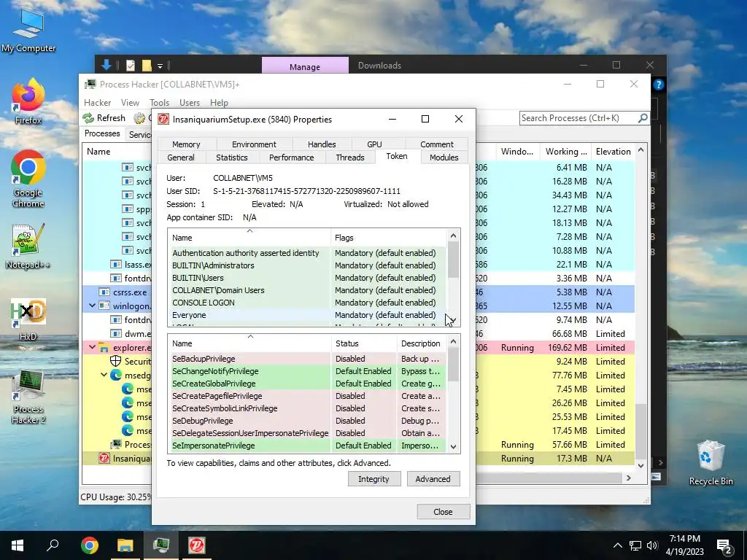747x560 pixels.
Task: Click the blue down arrow in Downloads title bar
Action: click(106, 65)
